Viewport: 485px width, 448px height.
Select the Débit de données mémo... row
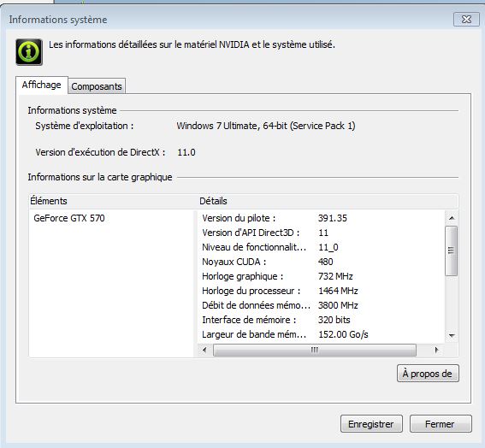click(321, 305)
